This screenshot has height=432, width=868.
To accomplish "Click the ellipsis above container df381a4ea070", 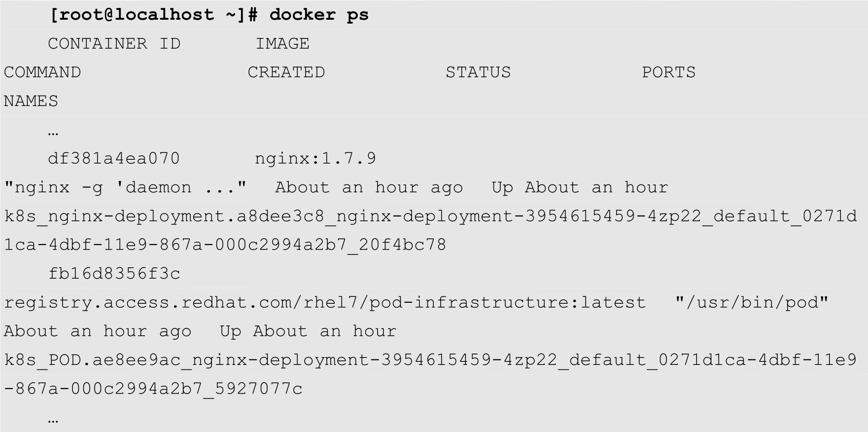I will (53, 132).
